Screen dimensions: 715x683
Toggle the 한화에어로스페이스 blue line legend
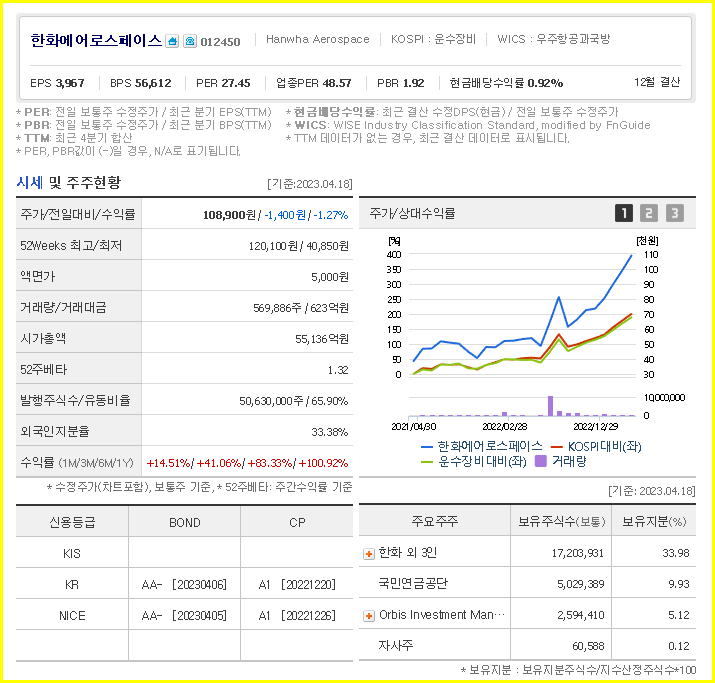click(482, 446)
